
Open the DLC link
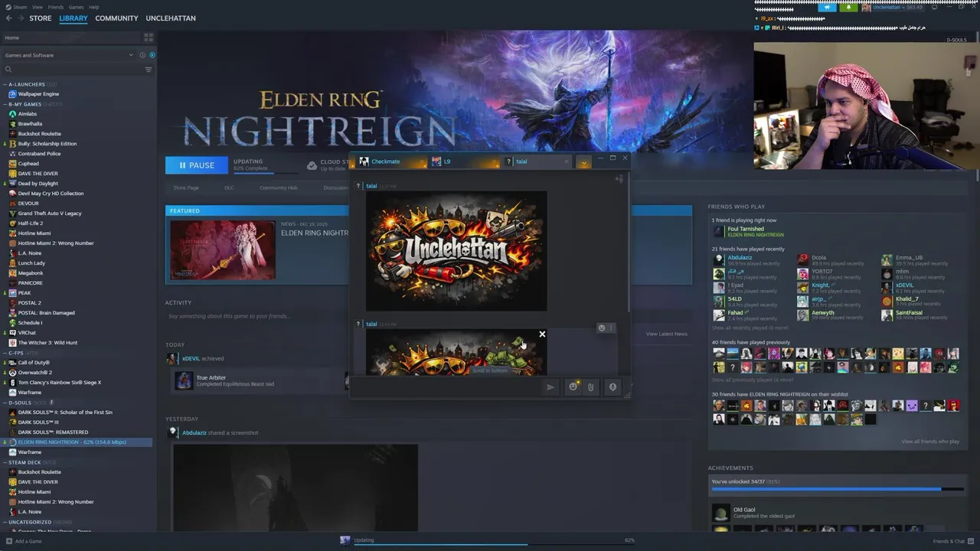229,187
